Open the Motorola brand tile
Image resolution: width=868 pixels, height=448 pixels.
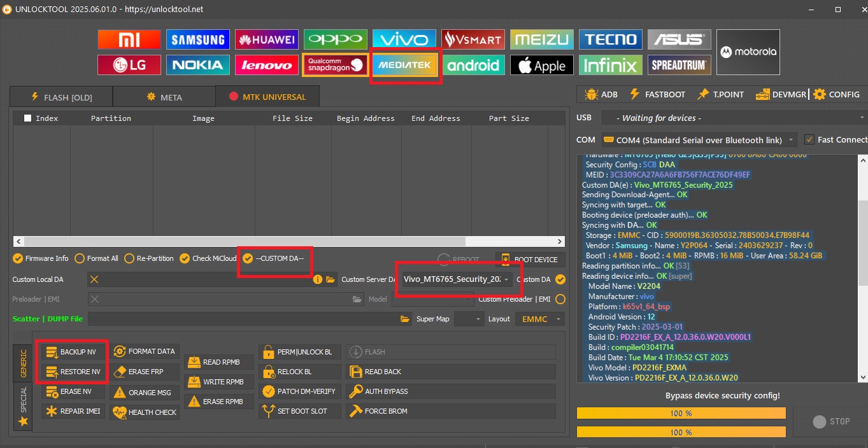(x=748, y=52)
